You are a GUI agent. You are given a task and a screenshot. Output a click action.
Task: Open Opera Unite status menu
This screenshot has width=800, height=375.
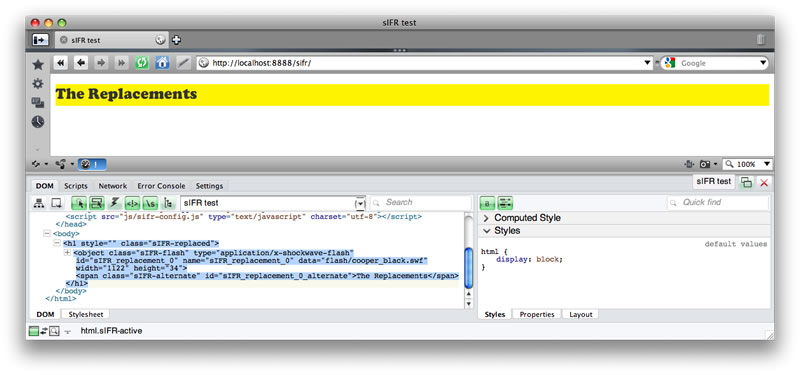click(63, 164)
